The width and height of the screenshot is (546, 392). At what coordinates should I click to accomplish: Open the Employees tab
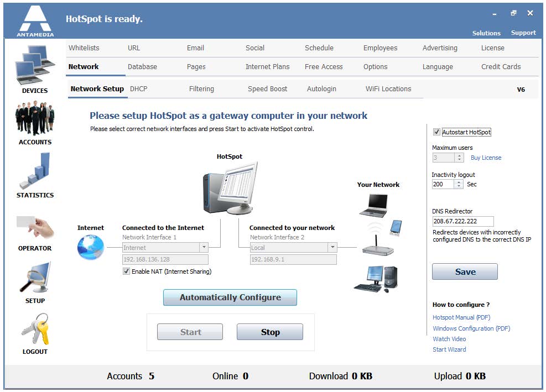coord(380,48)
